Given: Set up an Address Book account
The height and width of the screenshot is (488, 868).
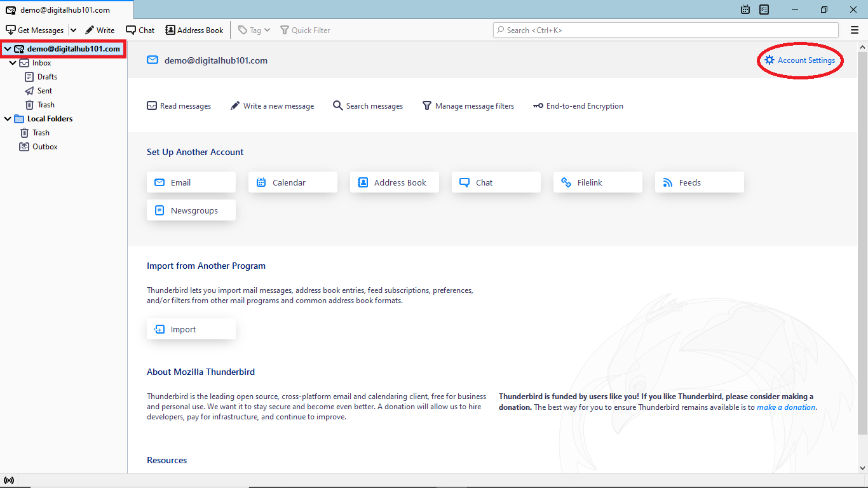Looking at the screenshot, I should [395, 182].
